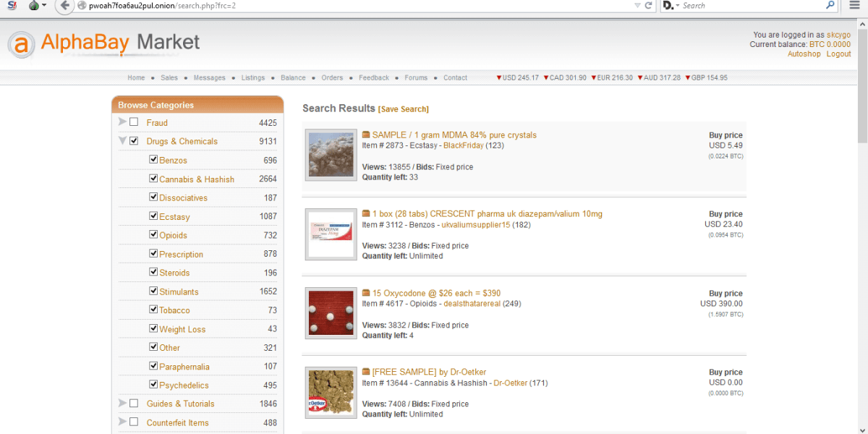
Task: Open the URL bar history dropdown arrow
Action: click(637, 6)
